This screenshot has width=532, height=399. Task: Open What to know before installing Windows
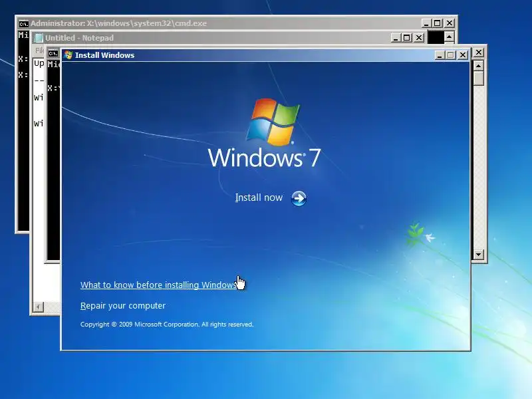[x=158, y=285]
